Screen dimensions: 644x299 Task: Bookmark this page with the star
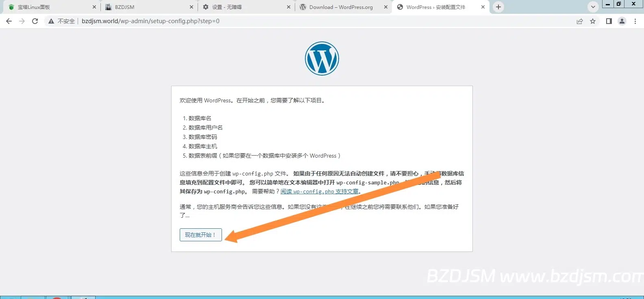click(593, 21)
